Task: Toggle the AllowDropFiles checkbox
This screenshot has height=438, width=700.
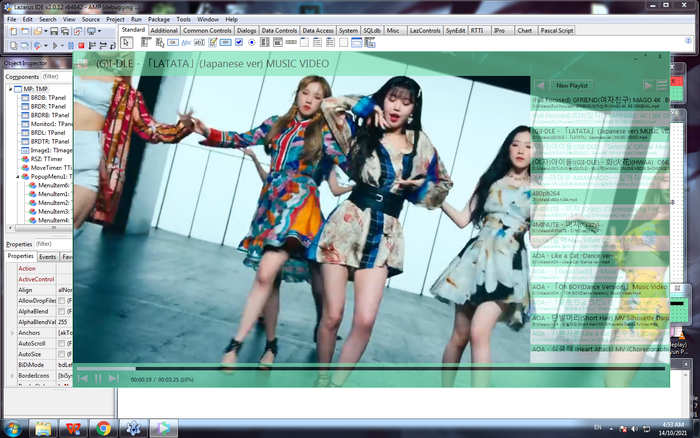Action: [x=62, y=300]
